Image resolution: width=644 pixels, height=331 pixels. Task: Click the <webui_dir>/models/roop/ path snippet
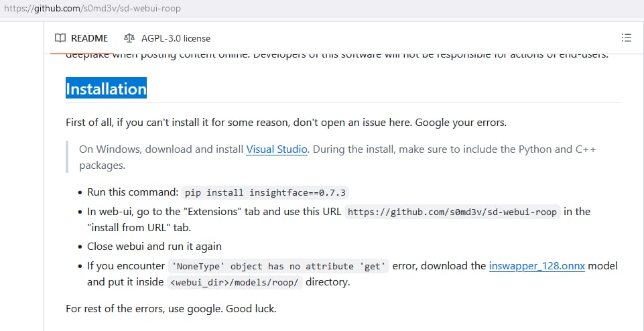tap(235, 283)
